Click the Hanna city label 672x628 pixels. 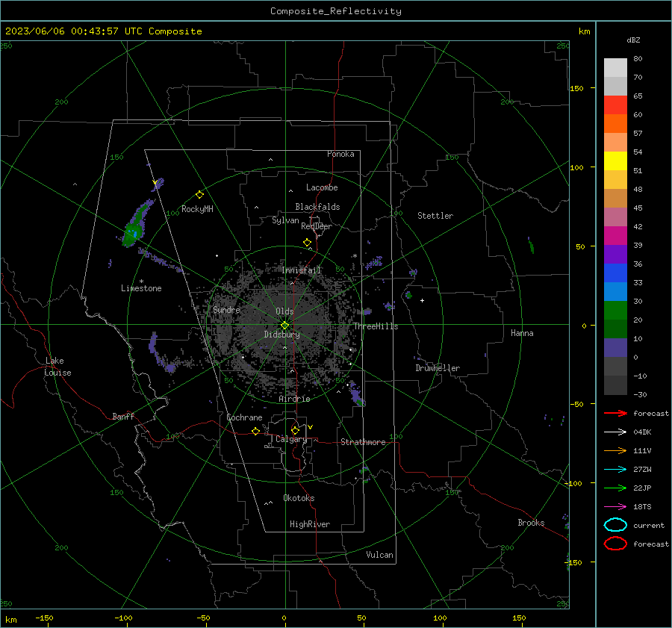522,333
